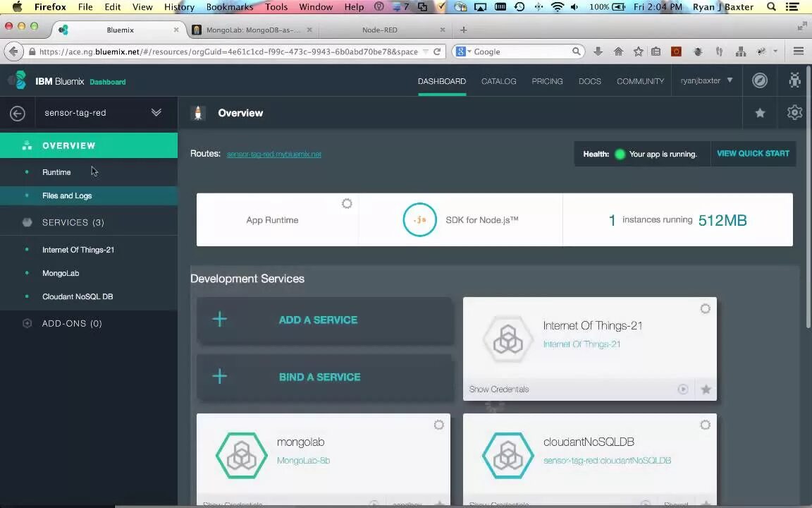The width and height of the screenshot is (812, 508).
Task: Open the Firefox downloads arrow icon
Action: click(598, 52)
